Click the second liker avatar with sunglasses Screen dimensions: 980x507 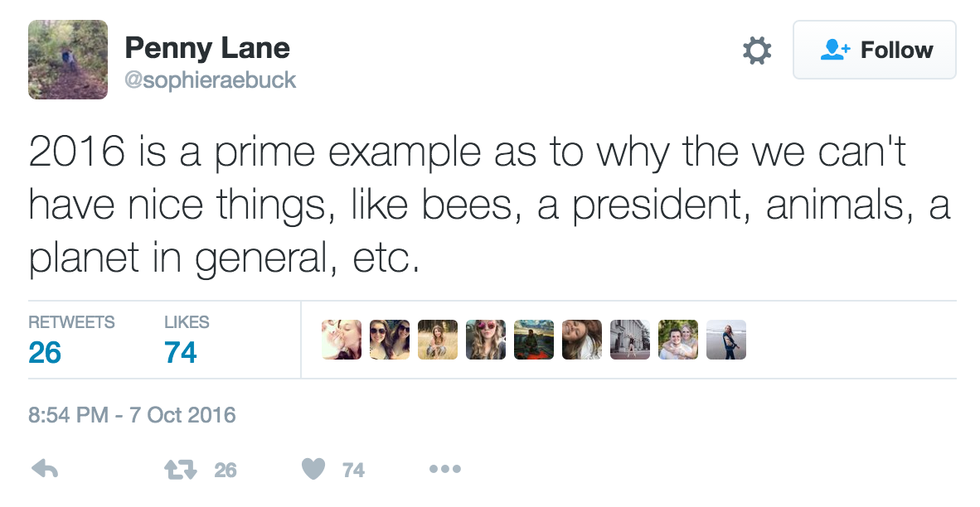(389, 340)
